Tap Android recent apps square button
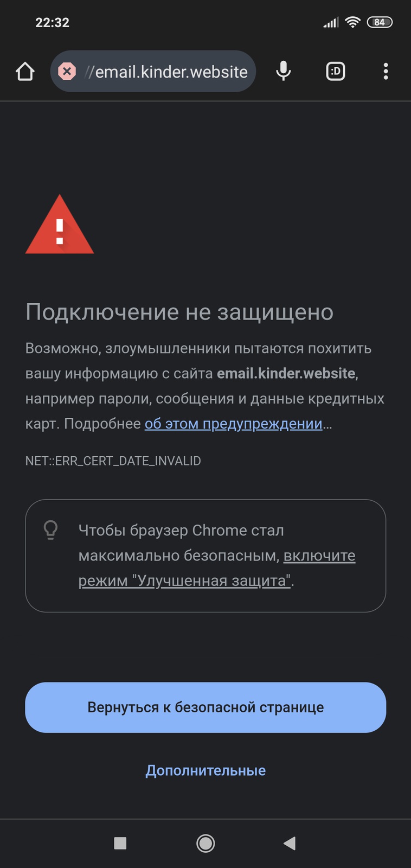 click(x=120, y=843)
